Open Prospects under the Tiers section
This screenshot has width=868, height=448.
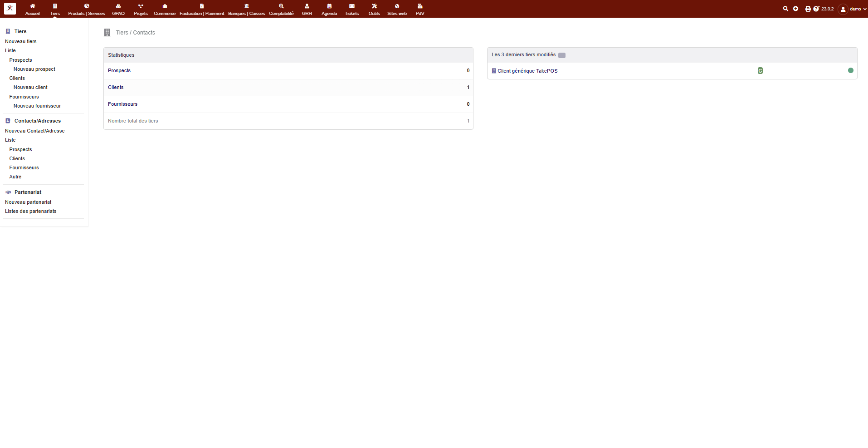[21, 60]
